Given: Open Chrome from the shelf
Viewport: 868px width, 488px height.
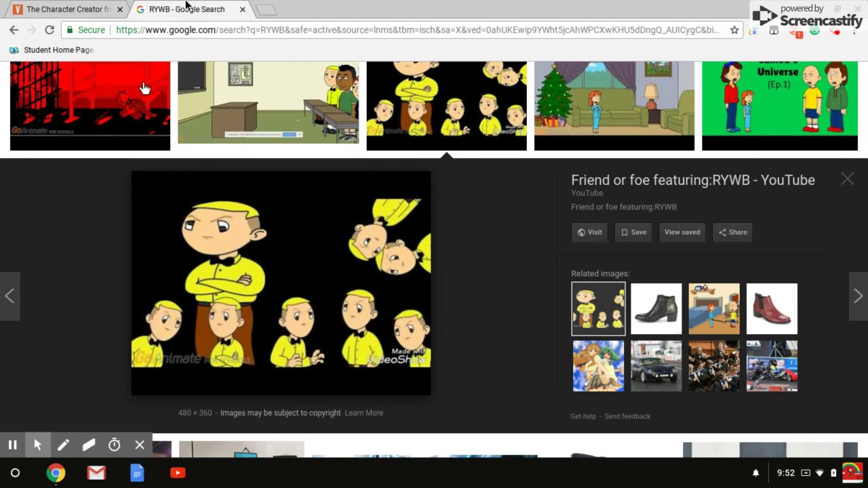Looking at the screenshot, I should tap(56, 473).
